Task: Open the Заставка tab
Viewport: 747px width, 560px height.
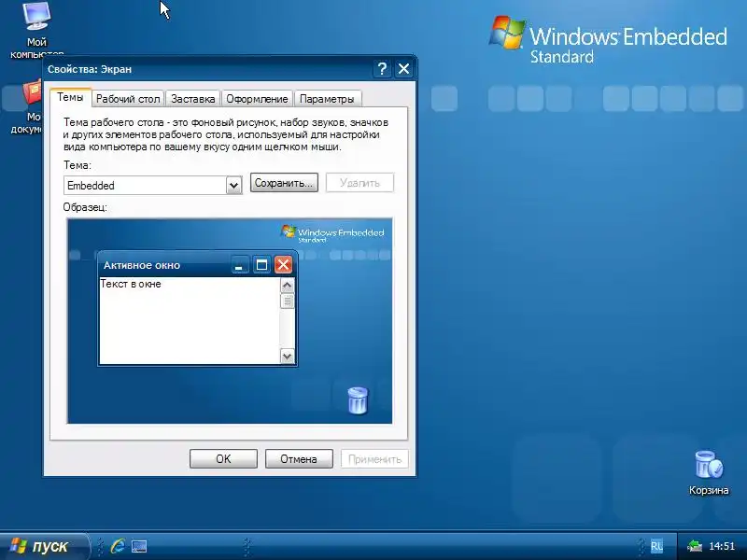Action: 193,99
